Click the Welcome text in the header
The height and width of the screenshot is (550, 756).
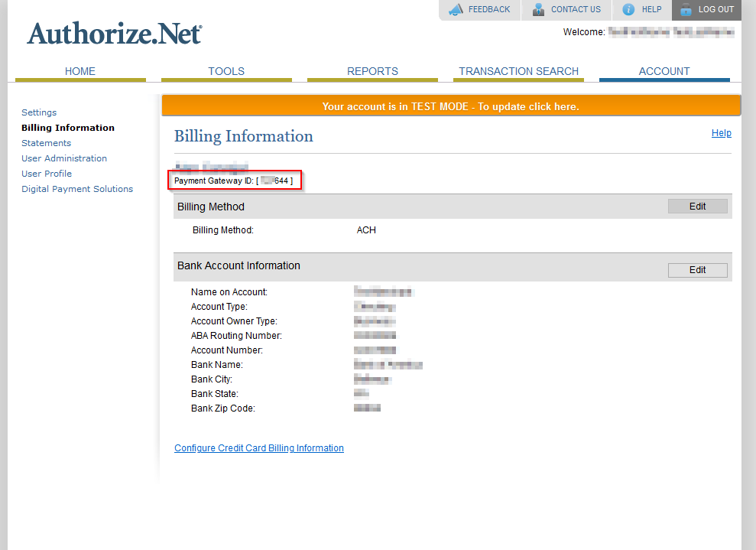coord(584,32)
